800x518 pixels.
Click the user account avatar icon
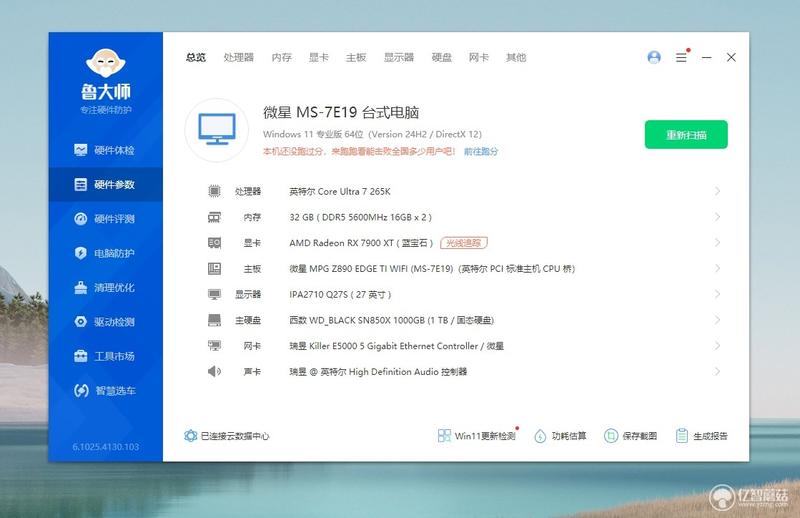(x=654, y=57)
